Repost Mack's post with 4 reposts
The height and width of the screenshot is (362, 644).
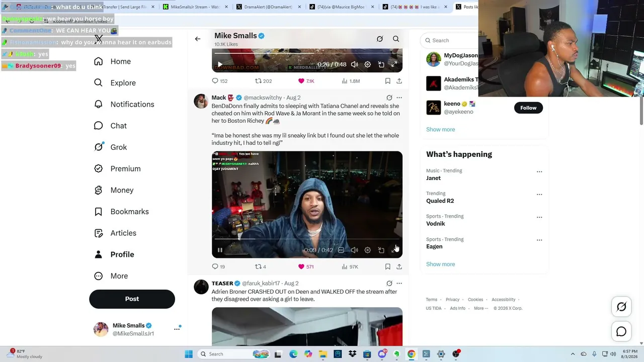pos(261,266)
